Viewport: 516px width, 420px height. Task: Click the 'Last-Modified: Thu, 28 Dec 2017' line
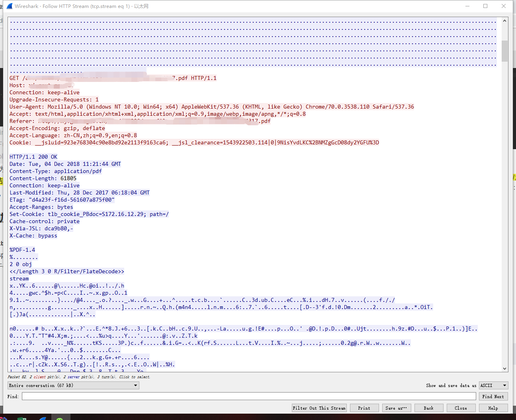(80, 192)
